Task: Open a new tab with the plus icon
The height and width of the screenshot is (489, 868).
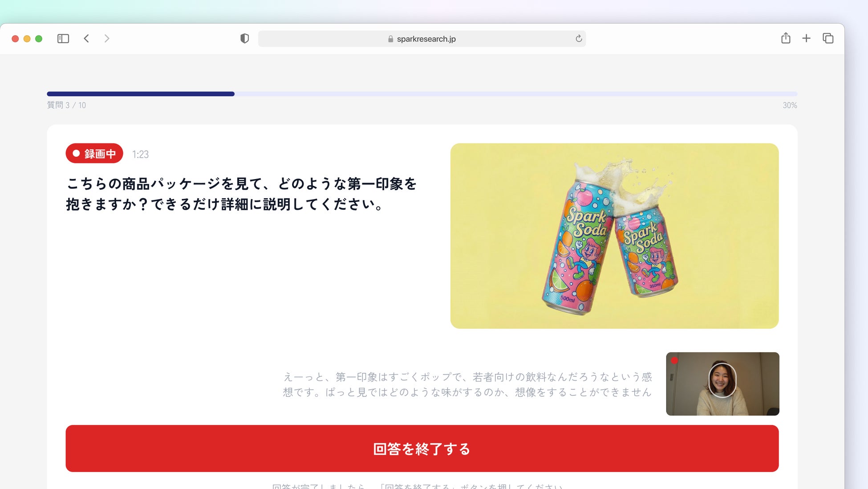Action: [x=806, y=39]
